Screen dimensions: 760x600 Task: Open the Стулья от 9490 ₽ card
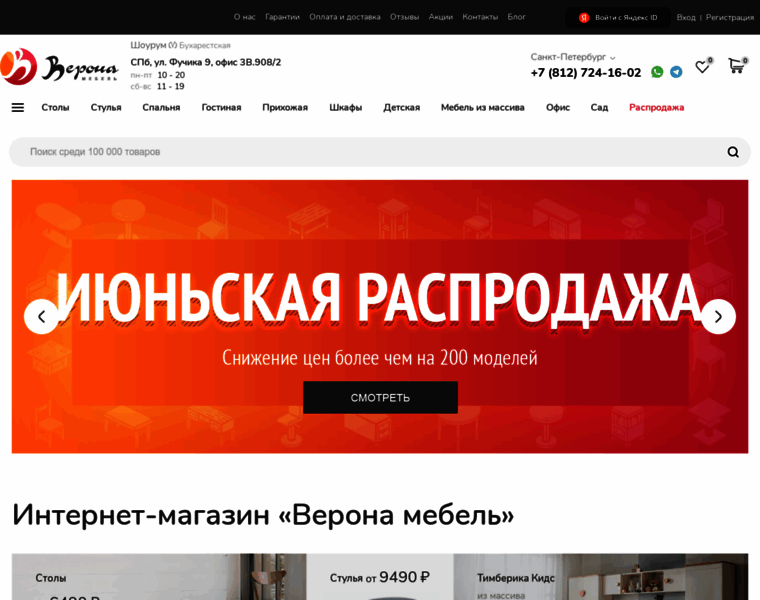380,577
